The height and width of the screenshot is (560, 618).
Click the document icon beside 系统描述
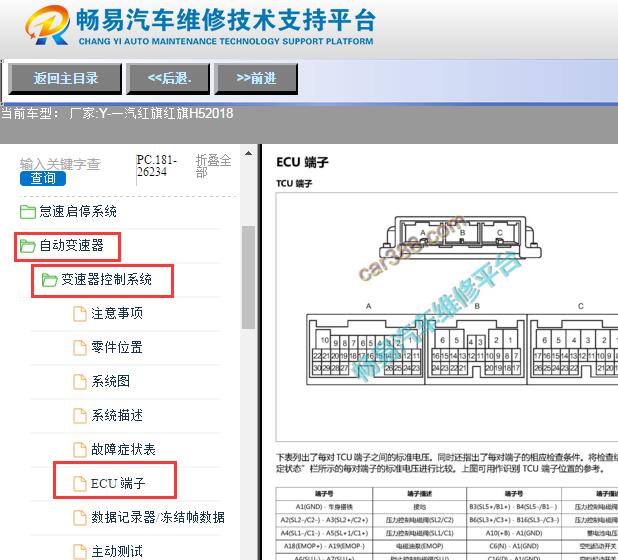click(x=80, y=415)
